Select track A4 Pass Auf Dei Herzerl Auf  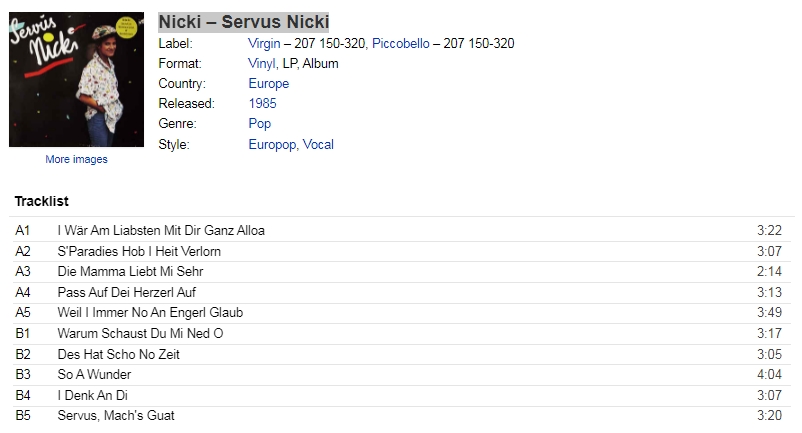coord(402,292)
